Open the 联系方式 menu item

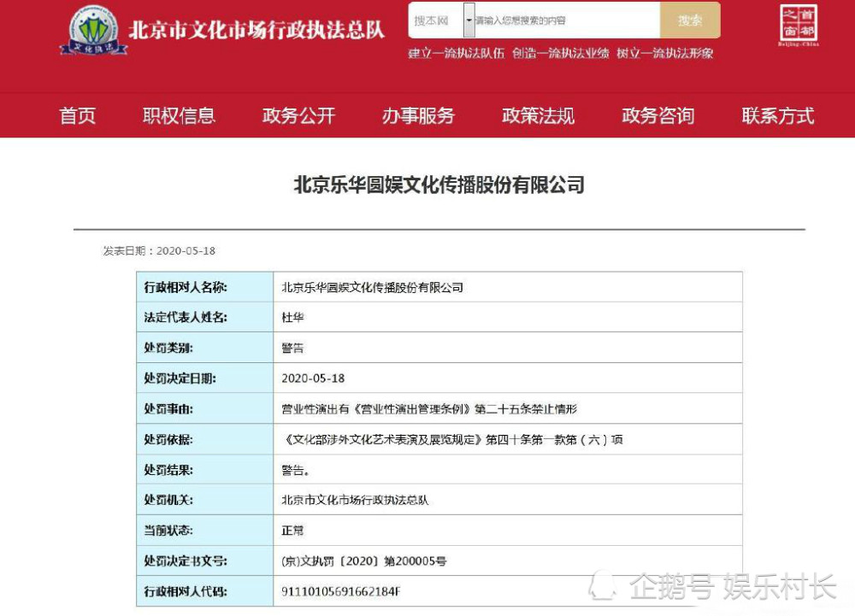click(x=776, y=117)
